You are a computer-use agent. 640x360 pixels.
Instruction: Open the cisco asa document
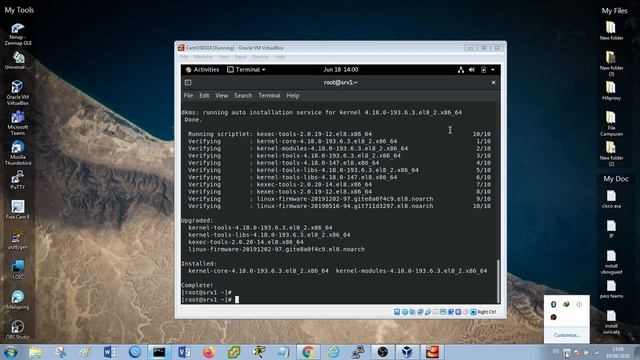[x=611, y=199]
